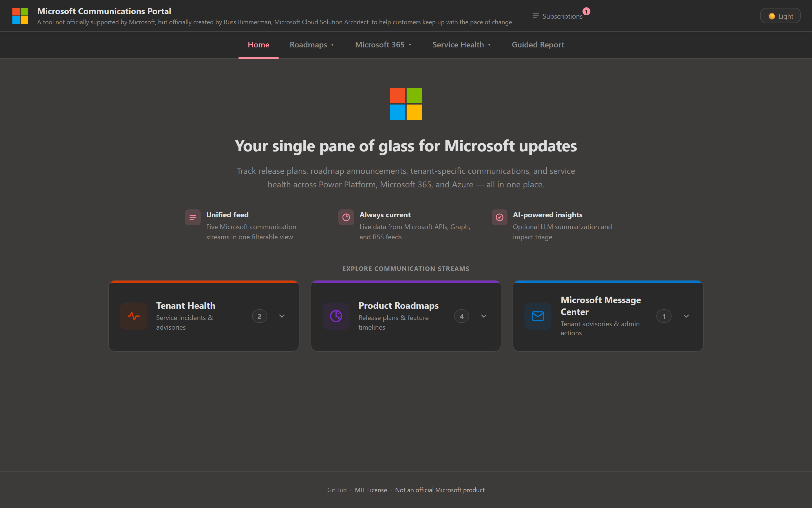Screen dimensions: 812x508
Task: Open the Subscriptions list
Action: (x=558, y=16)
